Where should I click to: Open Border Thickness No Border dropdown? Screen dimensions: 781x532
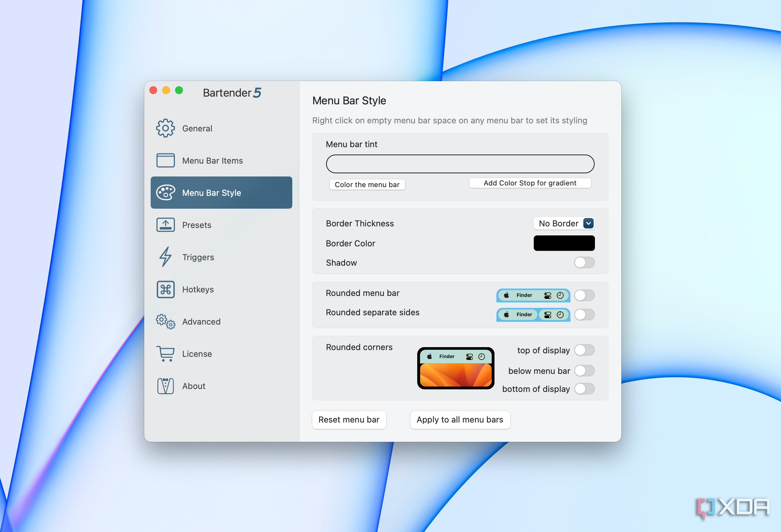coord(564,223)
